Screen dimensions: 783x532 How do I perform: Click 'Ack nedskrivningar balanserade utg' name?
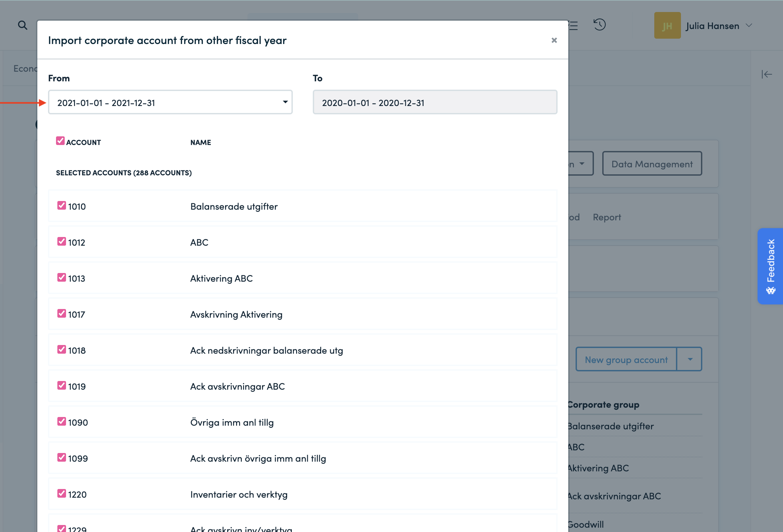(266, 351)
